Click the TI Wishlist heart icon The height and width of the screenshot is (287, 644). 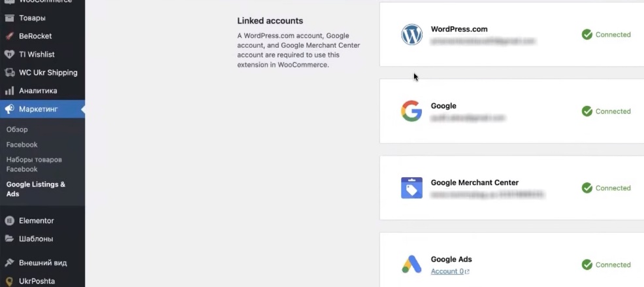(x=10, y=54)
